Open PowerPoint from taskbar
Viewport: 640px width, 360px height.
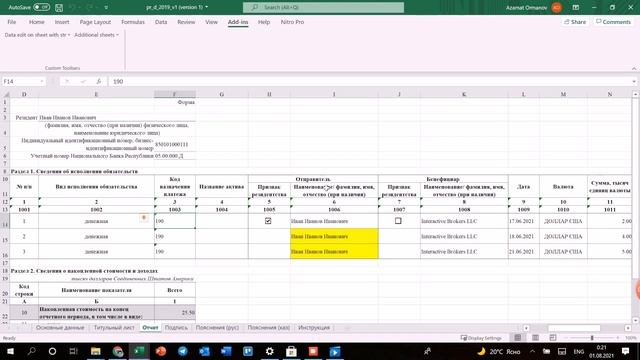coord(161,351)
